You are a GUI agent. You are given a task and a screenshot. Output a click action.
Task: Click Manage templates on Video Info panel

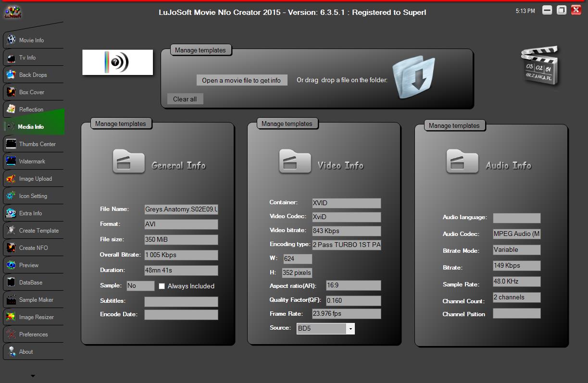coord(287,124)
